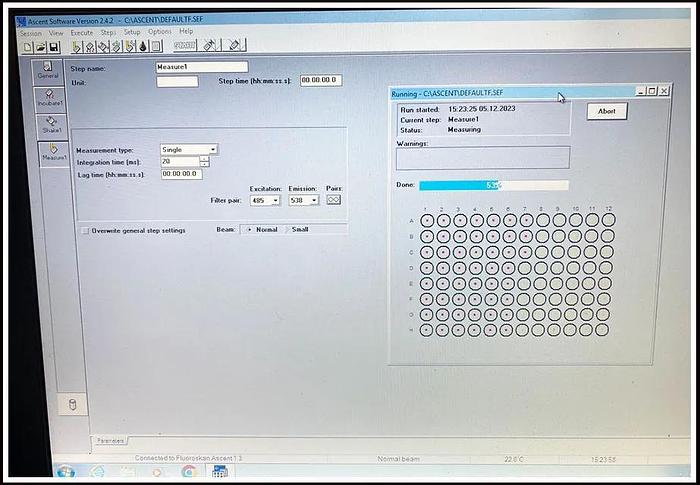This screenshot has width=700, height=485.
Task: Open the Measure1 step tab
Action: point(54,153)
